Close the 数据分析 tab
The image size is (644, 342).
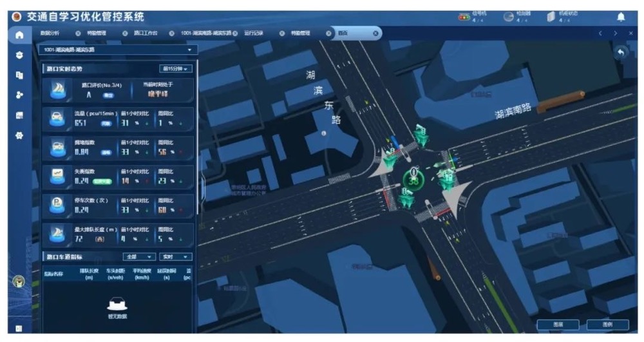78,33
